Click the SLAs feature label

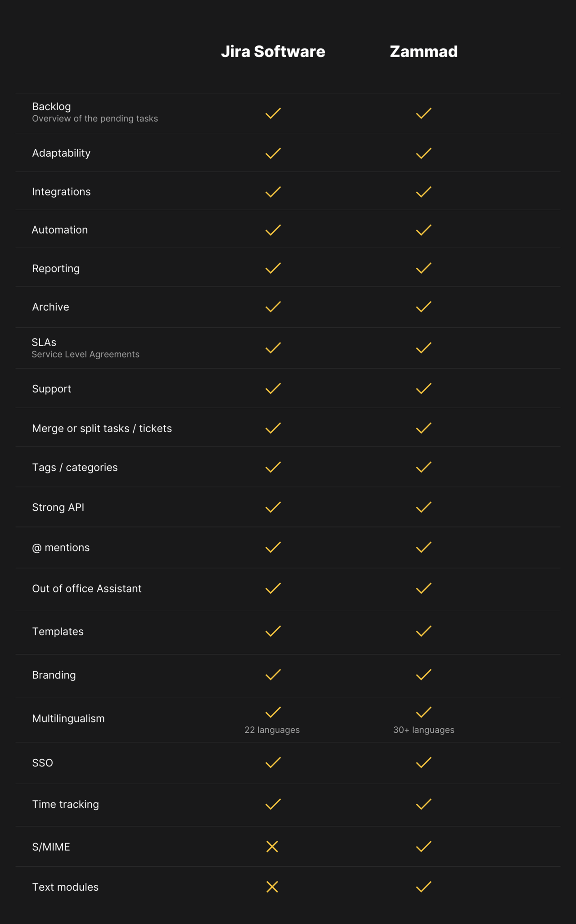[44, 342]
